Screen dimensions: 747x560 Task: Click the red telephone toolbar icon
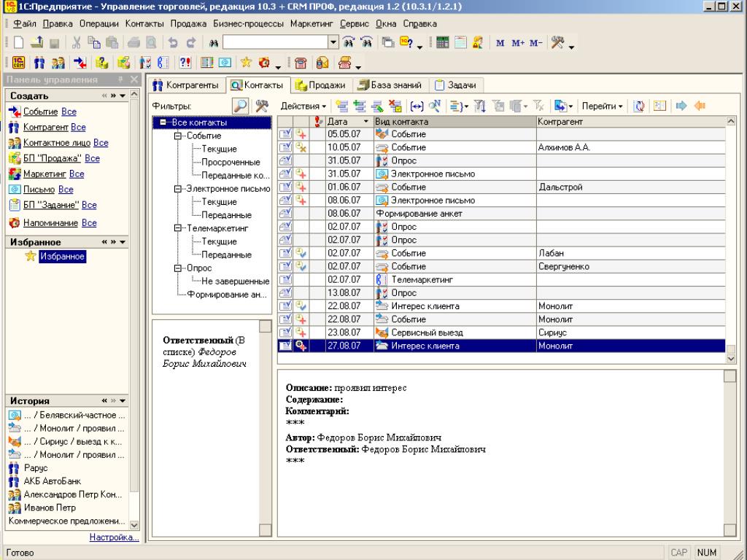[301, 63]
